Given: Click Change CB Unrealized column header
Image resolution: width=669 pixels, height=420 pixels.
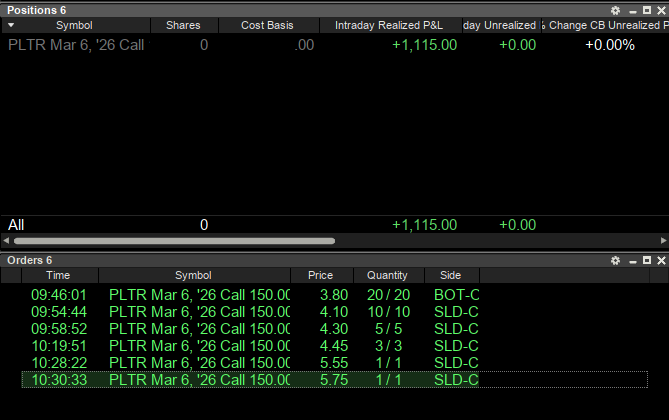Looking at the screenshot, I should point(606,25).
